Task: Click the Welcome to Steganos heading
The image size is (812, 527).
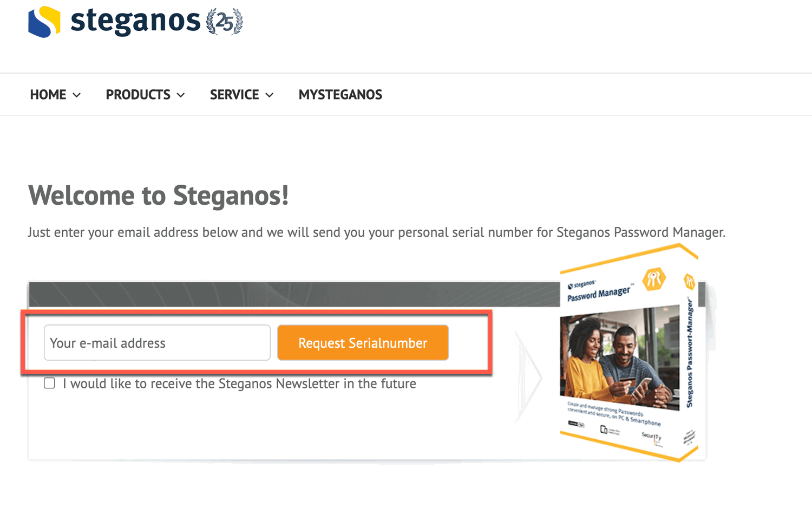Action: click(x=158, y=196)
